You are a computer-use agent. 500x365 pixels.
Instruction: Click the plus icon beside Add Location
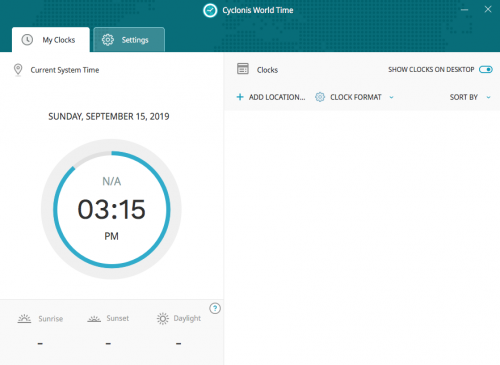point(240,97)
